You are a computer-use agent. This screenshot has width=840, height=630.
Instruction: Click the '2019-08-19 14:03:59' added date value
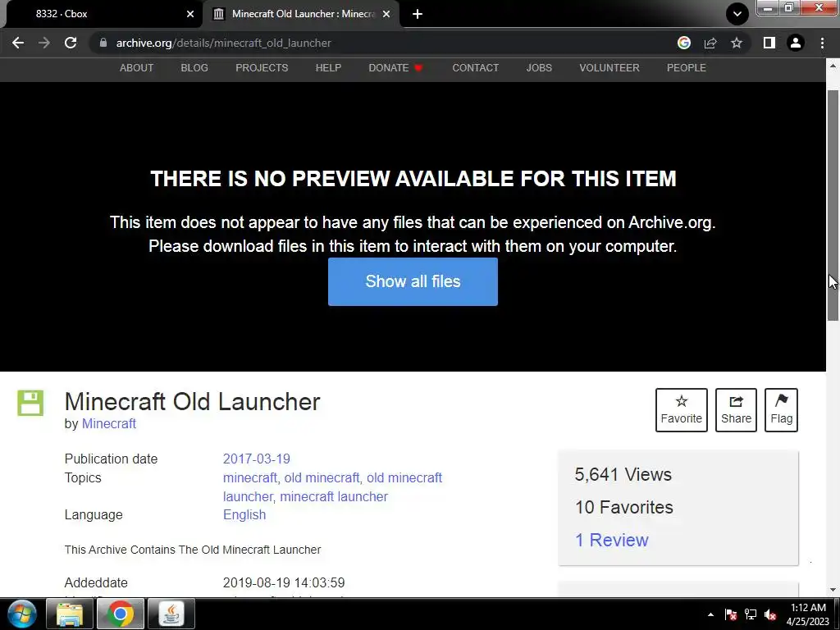284,583
